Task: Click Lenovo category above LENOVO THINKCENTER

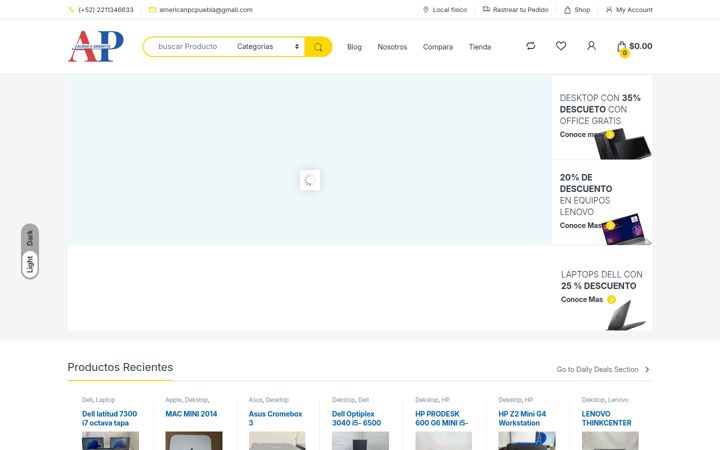Action: [618, 400]
